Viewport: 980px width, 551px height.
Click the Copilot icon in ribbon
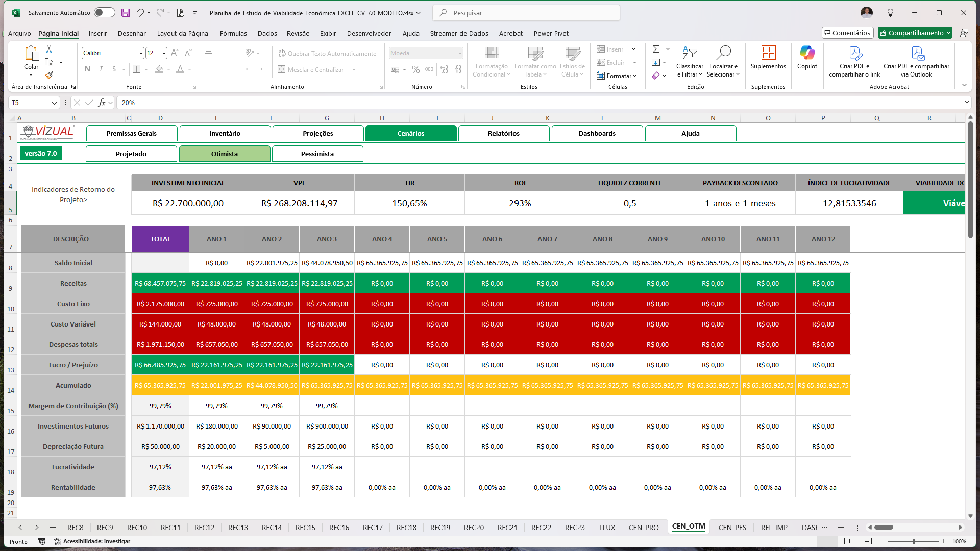[807, 53]
